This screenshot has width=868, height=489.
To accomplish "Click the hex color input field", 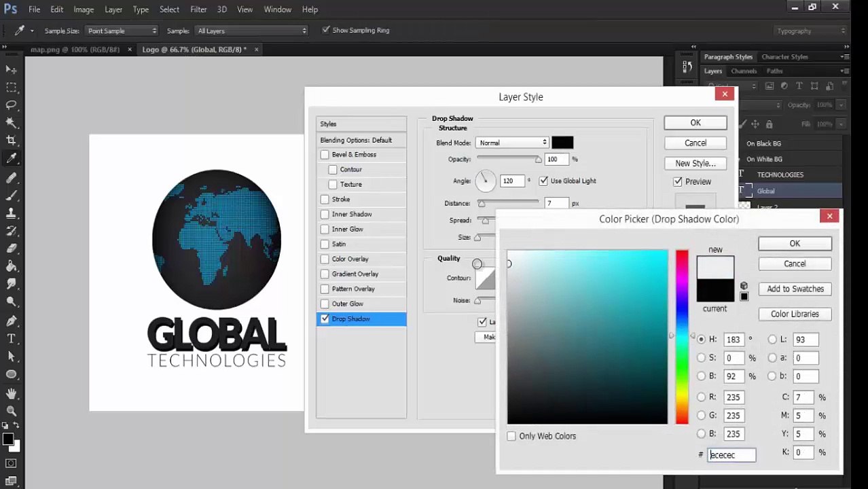I will 731,455.
